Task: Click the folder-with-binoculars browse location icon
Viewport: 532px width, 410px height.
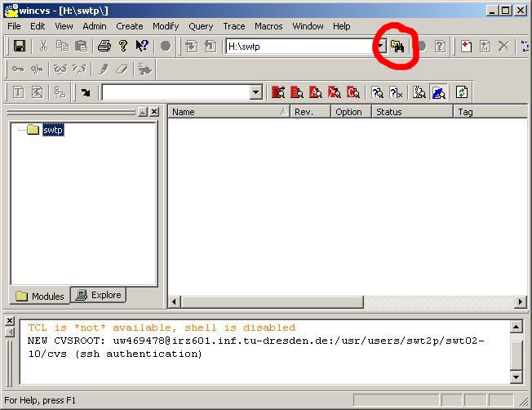Action: (x=397, y=46)
